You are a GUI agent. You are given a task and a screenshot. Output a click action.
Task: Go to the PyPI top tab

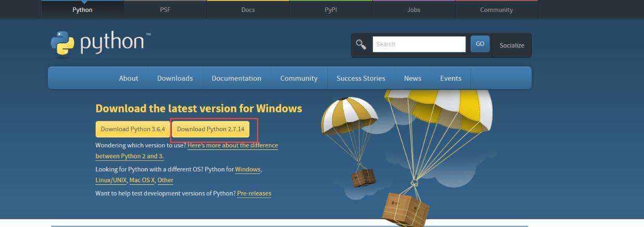pos(331,10)
